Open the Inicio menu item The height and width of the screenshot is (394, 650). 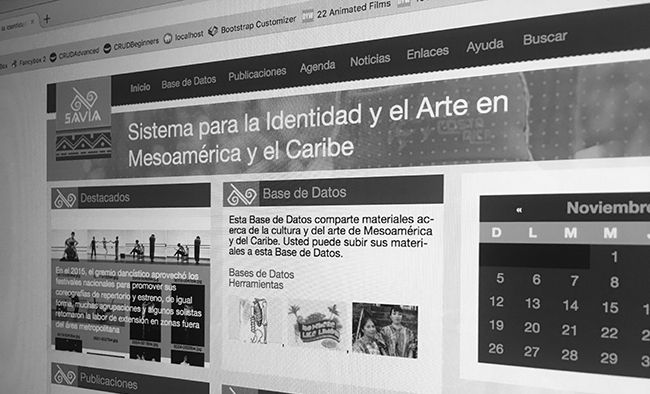[x=140, y=88]
